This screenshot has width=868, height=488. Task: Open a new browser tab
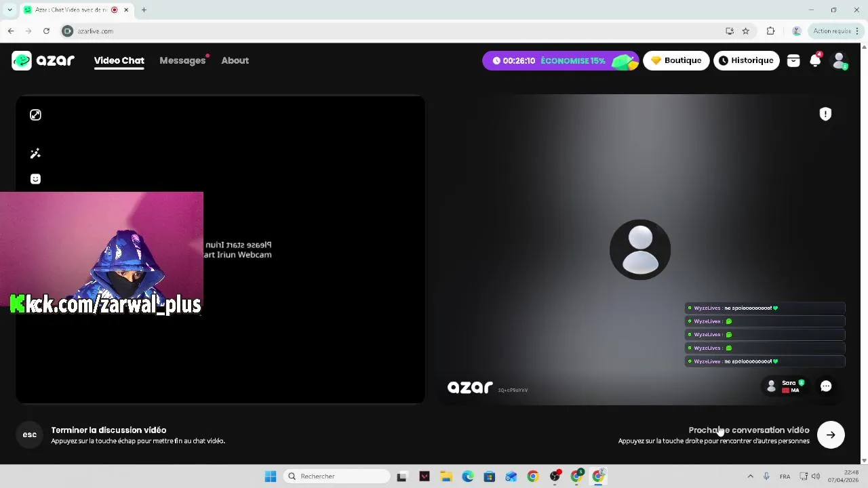(x=144, y=9)
